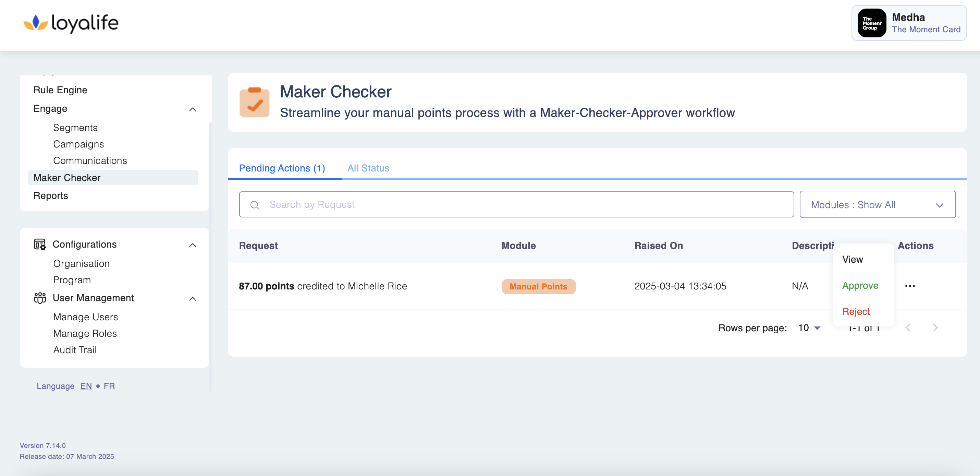The image size is (980, 476).
Task: Click the Configurations settings icon
Action: pos(39,245)
